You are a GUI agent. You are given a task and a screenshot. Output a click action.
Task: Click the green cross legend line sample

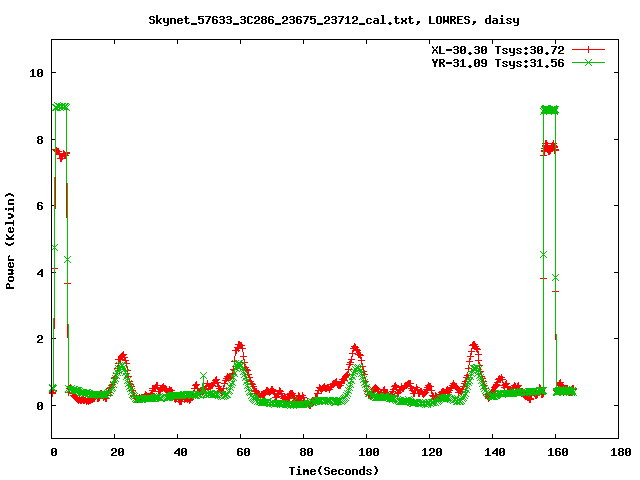588,62
